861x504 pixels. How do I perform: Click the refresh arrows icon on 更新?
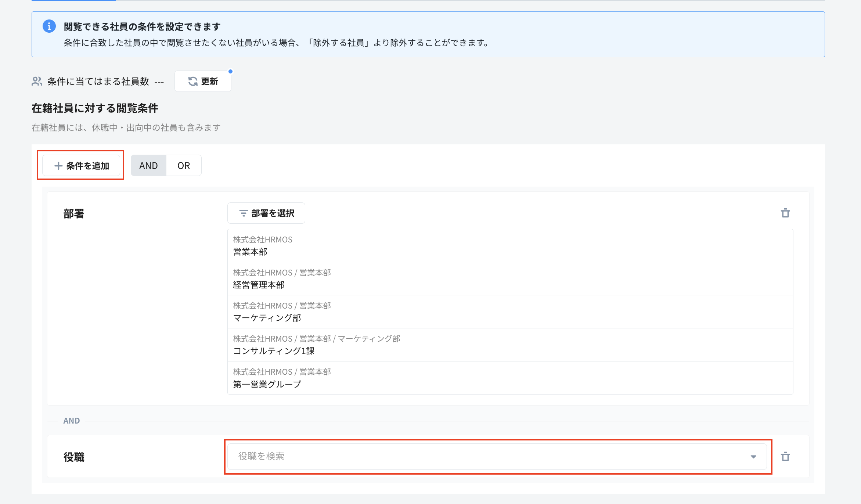193,82
